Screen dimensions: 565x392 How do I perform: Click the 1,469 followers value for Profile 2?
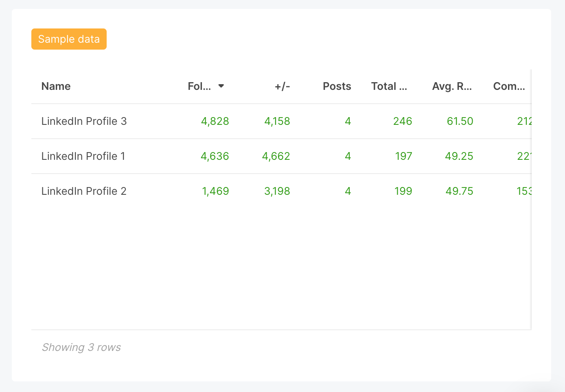tap(216, 191)
